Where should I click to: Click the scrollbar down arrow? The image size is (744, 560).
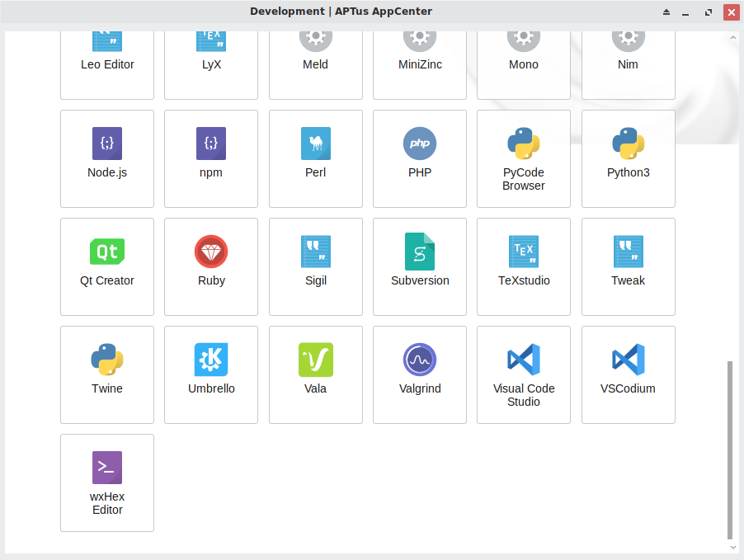(733, 547)
